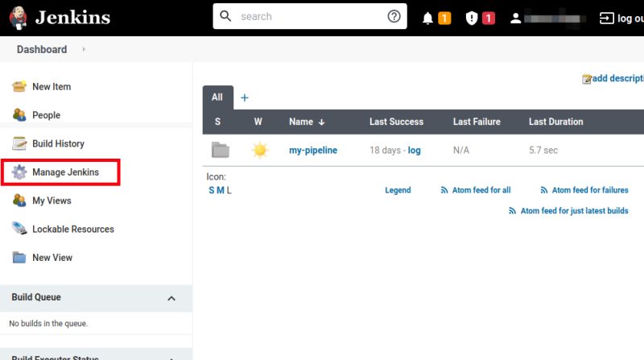644x360 pixels.
Task: Collapse the Build Queue panel chevron
Action: point(171,298)
